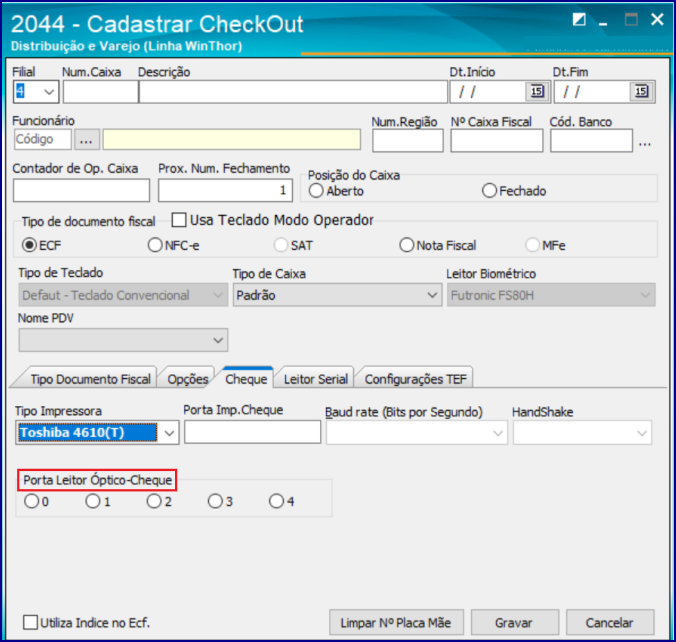Expand the Tipo Impressora dropdown
Viewport: 676px width, 642px height.
tap(169, 433)
